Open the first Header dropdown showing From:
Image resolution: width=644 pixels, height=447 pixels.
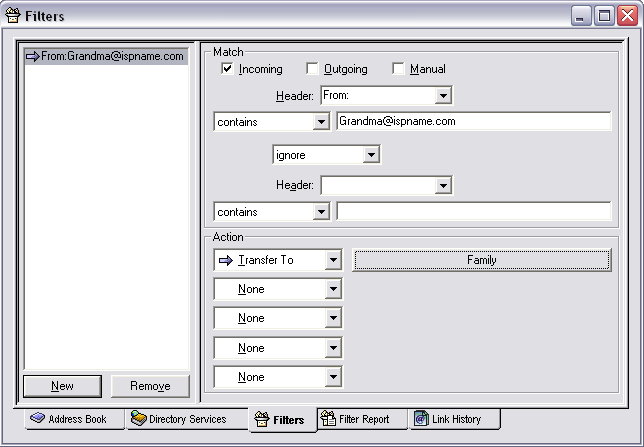443,96
